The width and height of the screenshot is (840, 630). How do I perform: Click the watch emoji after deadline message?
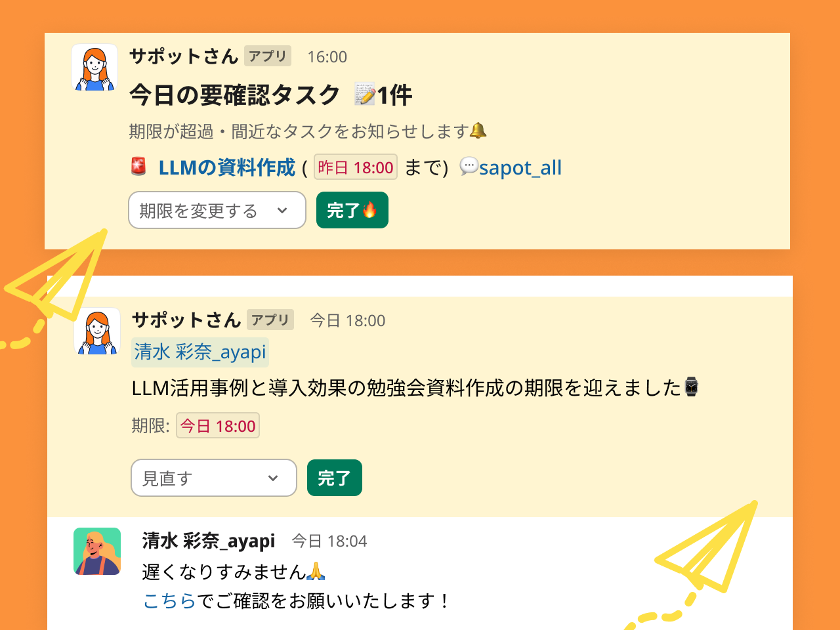[691, 387]
